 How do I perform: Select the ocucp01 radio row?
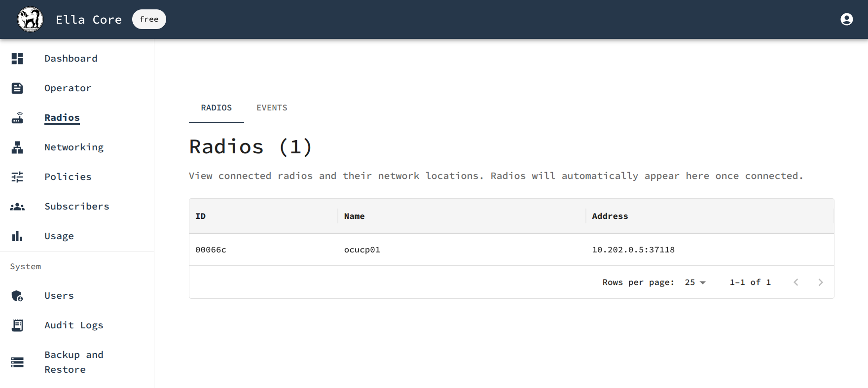pyautogui.click(x=511, y=250)
